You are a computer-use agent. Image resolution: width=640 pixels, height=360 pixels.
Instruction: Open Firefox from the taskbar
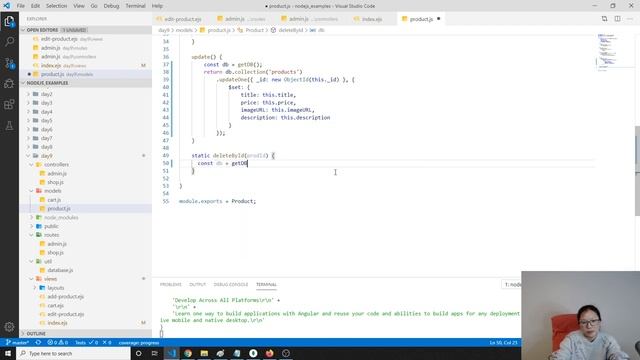pos(269,353)
